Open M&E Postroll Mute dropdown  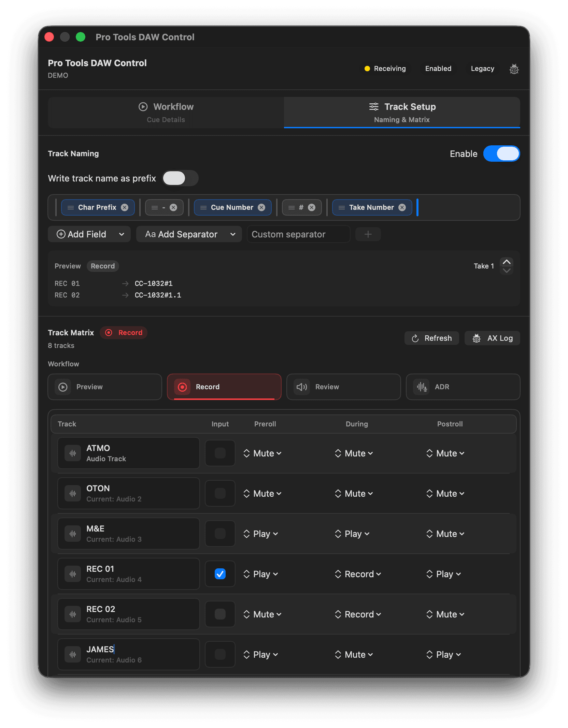(445, 534)
